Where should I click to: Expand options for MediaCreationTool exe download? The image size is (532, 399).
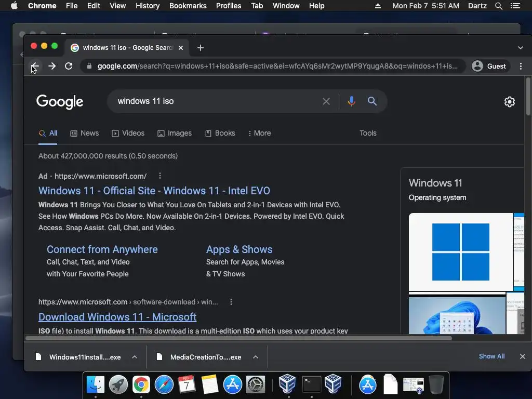256,357
